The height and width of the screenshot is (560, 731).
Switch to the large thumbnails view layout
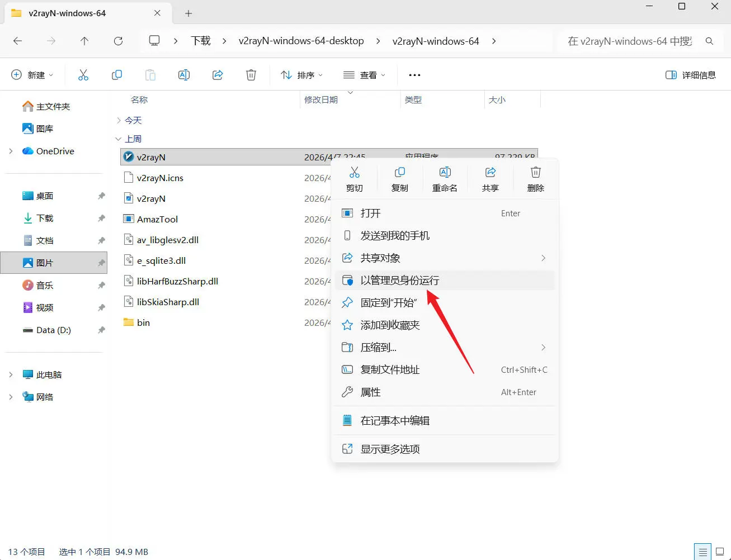click(720, 552)
